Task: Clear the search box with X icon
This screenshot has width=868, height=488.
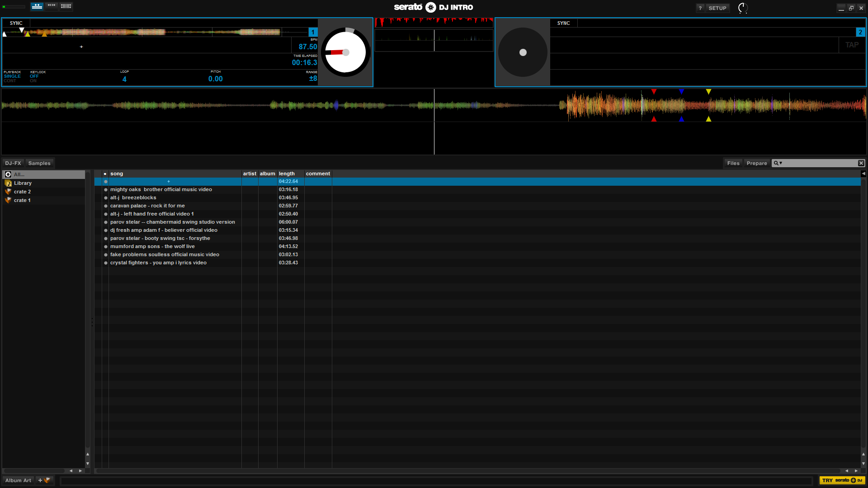Action: click(861, 163)
